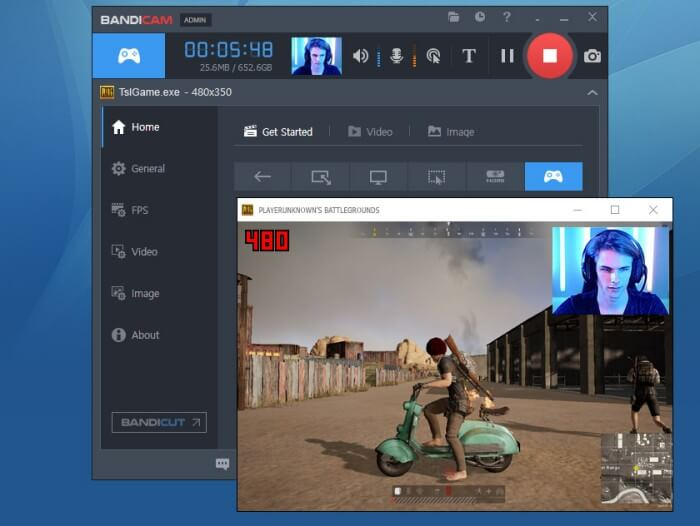Click the TslGame.exe target label

click(175, 92)
